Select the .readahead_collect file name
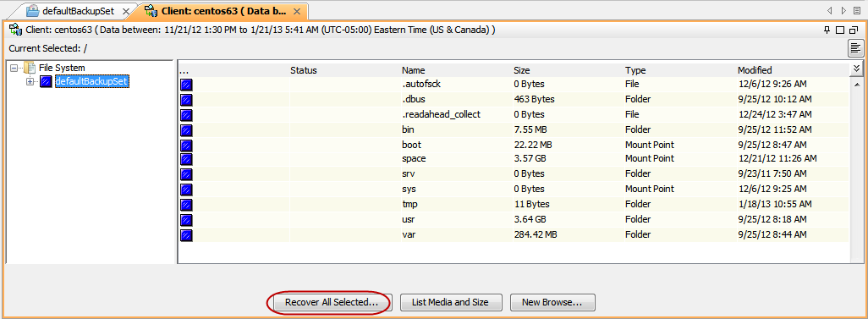This screenshot has height=319, width=868. (442, 114)
